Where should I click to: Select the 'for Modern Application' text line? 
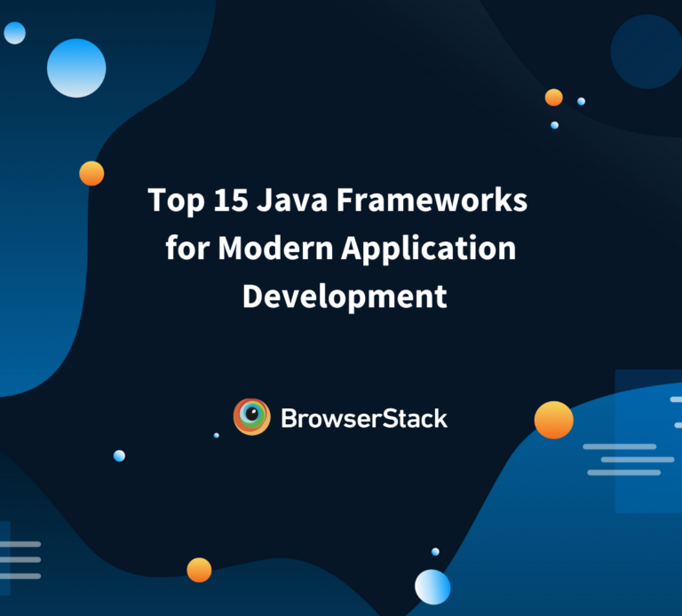coord(340,249)
